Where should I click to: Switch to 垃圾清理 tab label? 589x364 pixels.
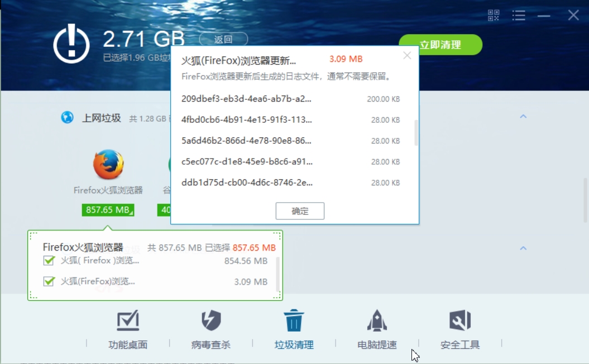[294, 344]
